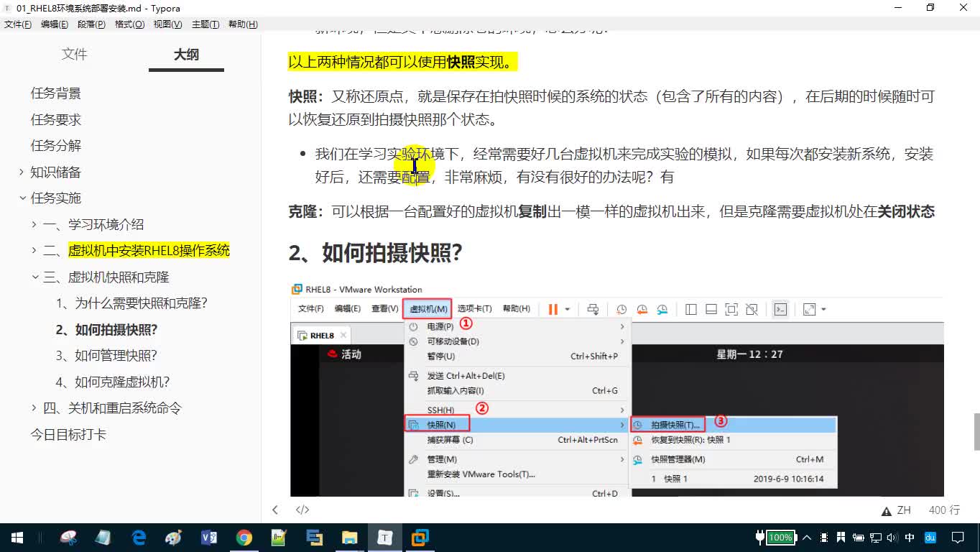Viewport: 980px width, 552px height.
Task: Go to 2、如何拍摄快照? outline entry
Action: tap(106, 330)
